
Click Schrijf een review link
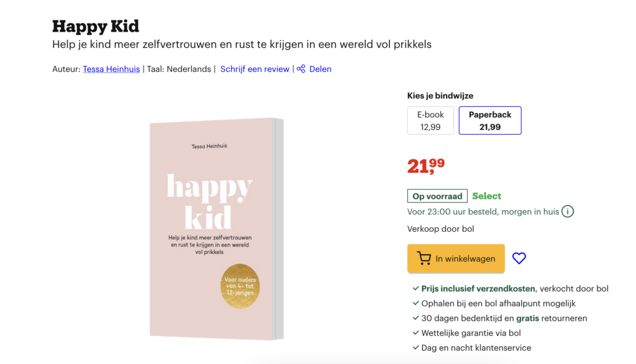coord(255,69)
